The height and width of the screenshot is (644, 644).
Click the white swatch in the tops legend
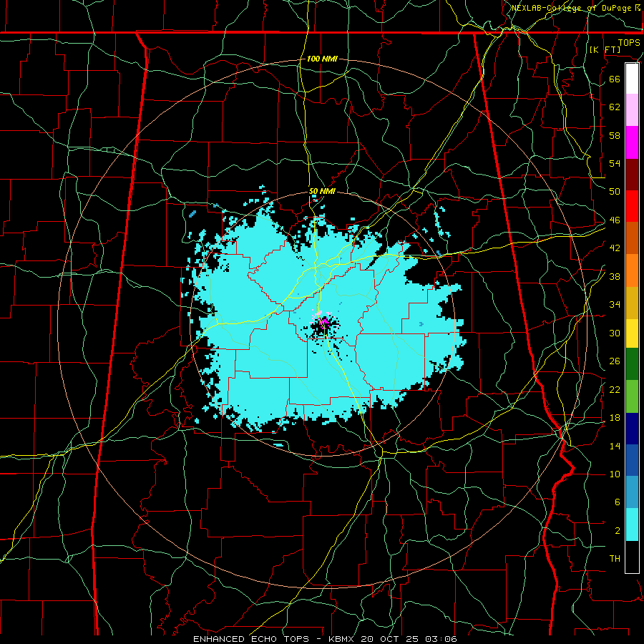coord(632,79)
